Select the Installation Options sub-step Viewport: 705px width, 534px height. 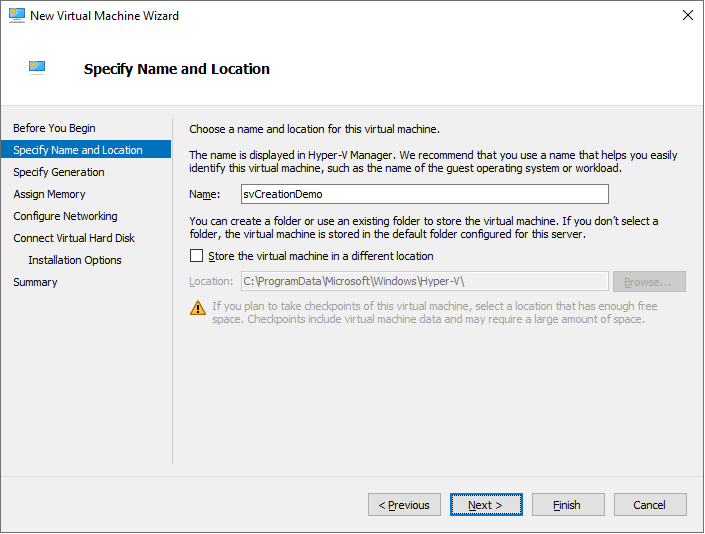click(x=75, y=260)
